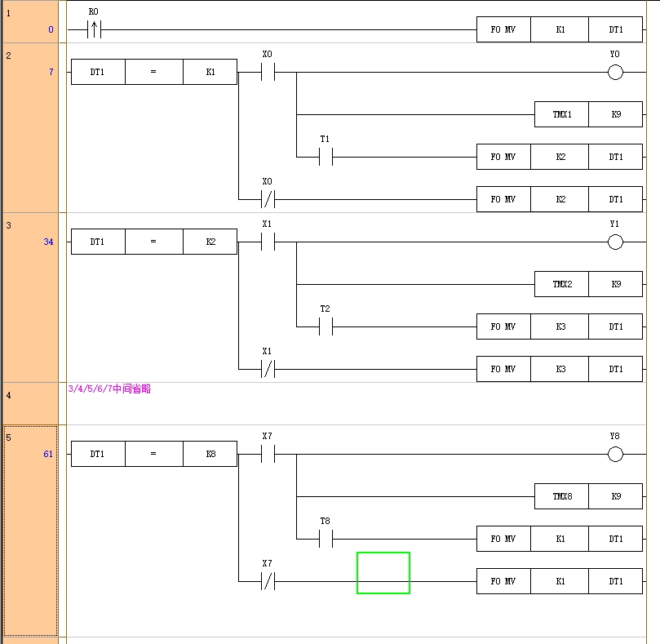Image resolution: width=660 pixels, height=644 pixels.
Task: Select the normally open X7 contact
Action: click(x=268, y=455)
